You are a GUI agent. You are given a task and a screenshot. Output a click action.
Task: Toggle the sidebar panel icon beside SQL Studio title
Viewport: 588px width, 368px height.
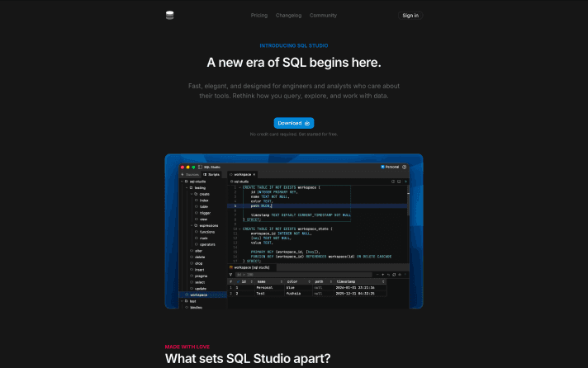[200, 167]
